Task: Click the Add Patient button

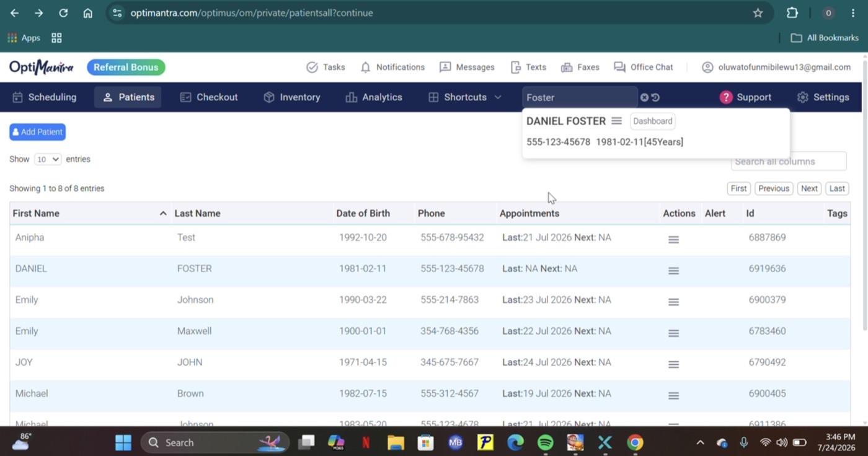Action: point(37,132)
